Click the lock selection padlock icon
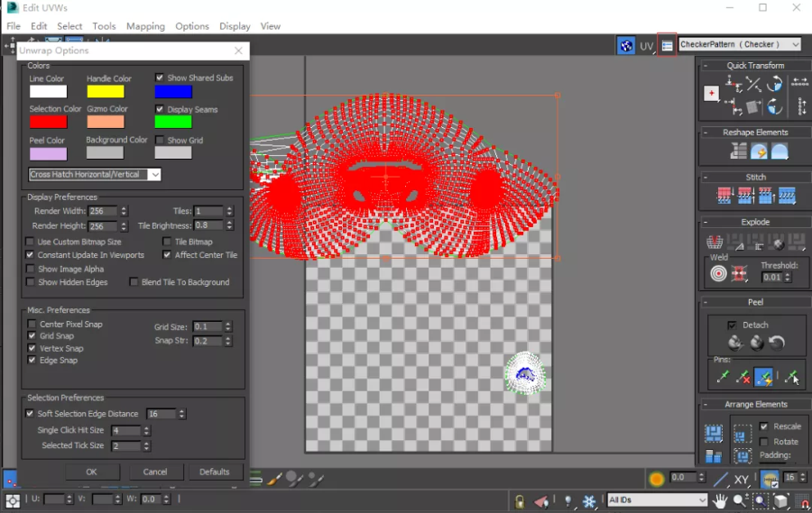812x513 pixels. (x=520, y=500)
